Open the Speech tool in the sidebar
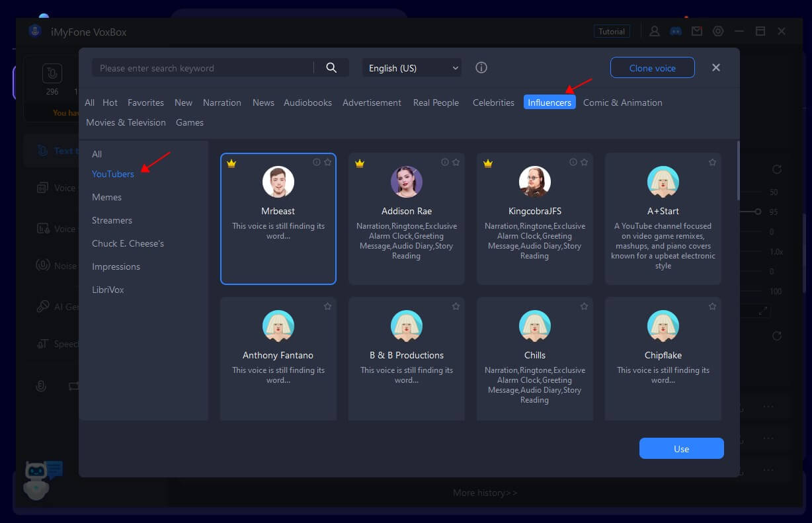This screenshot has width=812, height=523. coord(41,343)
